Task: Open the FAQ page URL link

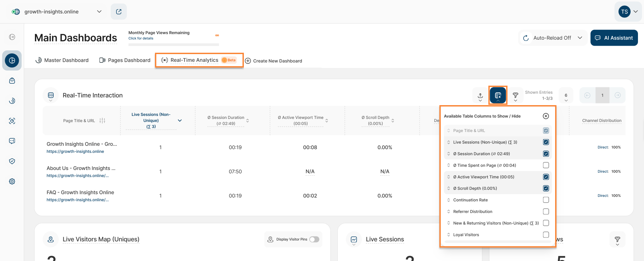Action: tap(78, 200)
